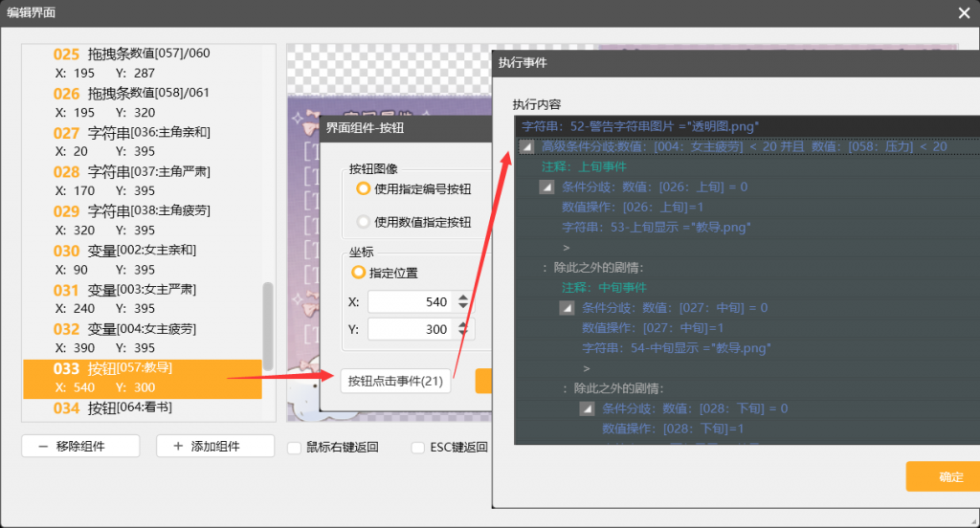Click the X coordinate field showing 540
Screen dimensions: 980x528
[412, 302]
